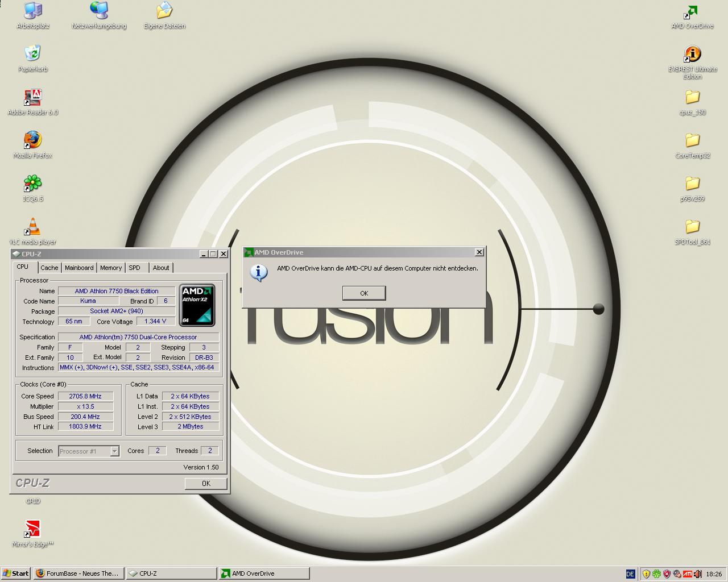Select the CoreTemp32 folder
The image size is (728, 582).
coord(692,145)
